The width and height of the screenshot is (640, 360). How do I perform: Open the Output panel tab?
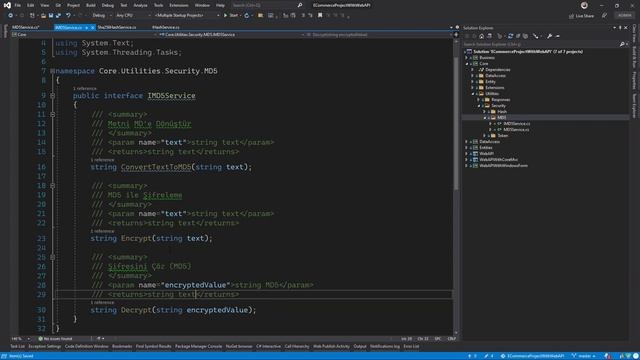pyautogui.click(x=360, y=347)
